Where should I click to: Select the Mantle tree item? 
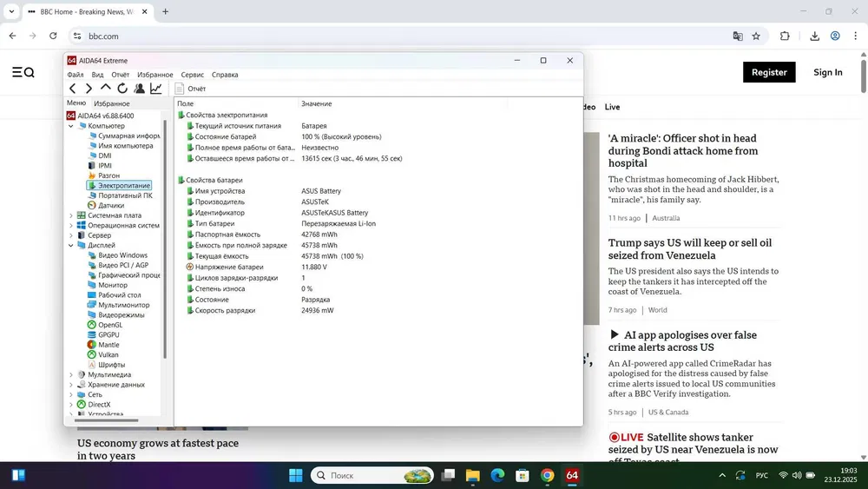click(x=103, y=345)
